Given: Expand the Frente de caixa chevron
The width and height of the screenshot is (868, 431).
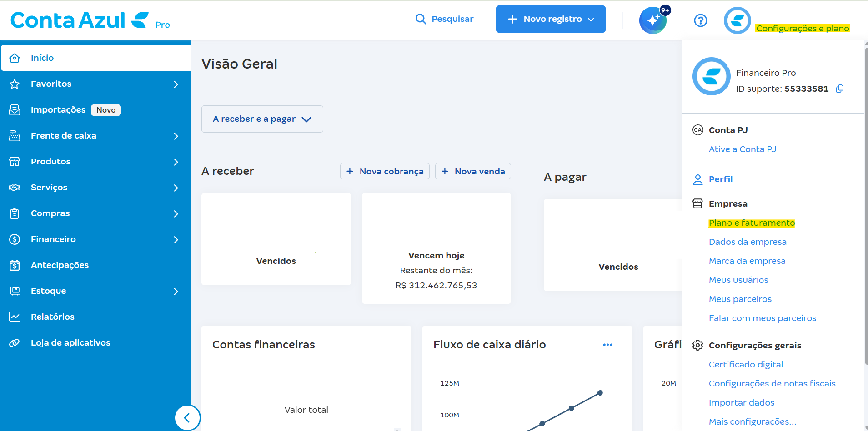Looking at the screenshot, I should [x=176, y=136].
